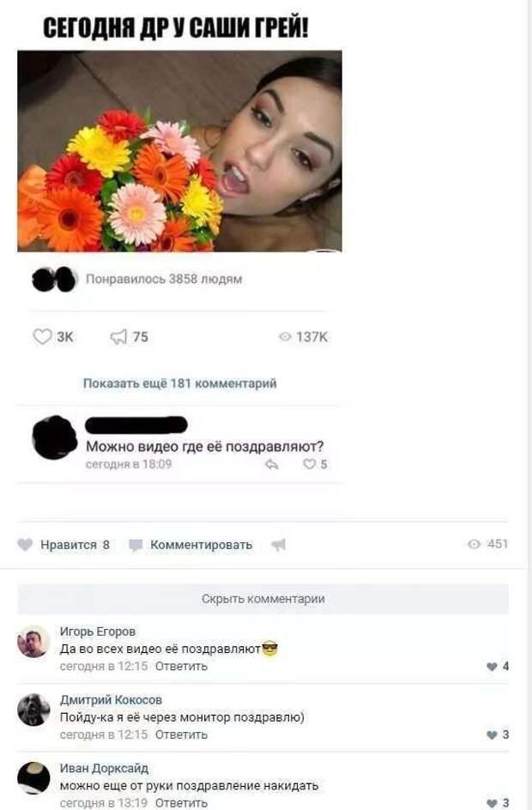
Task: Click Ответить under Игорь Егоров's comment
Action: [x=181, y=667]
